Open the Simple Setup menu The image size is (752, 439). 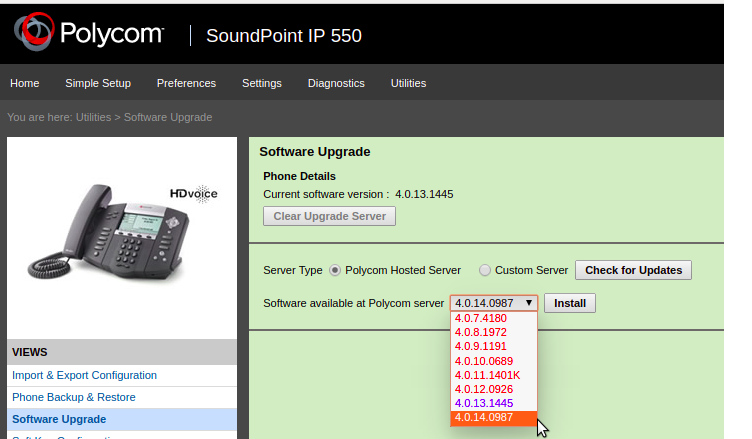click(x=98, y=83)
